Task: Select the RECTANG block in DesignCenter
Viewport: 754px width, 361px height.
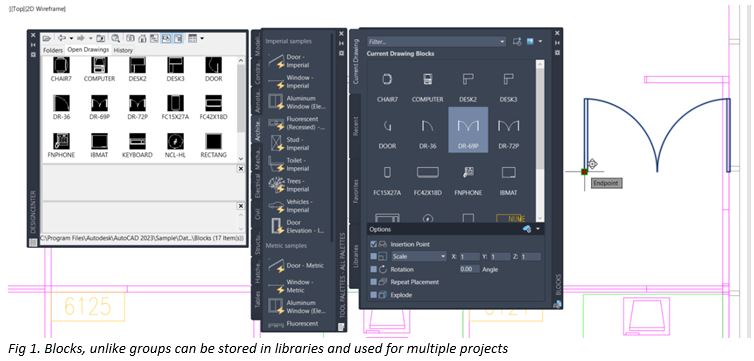Action: (214, 146)
